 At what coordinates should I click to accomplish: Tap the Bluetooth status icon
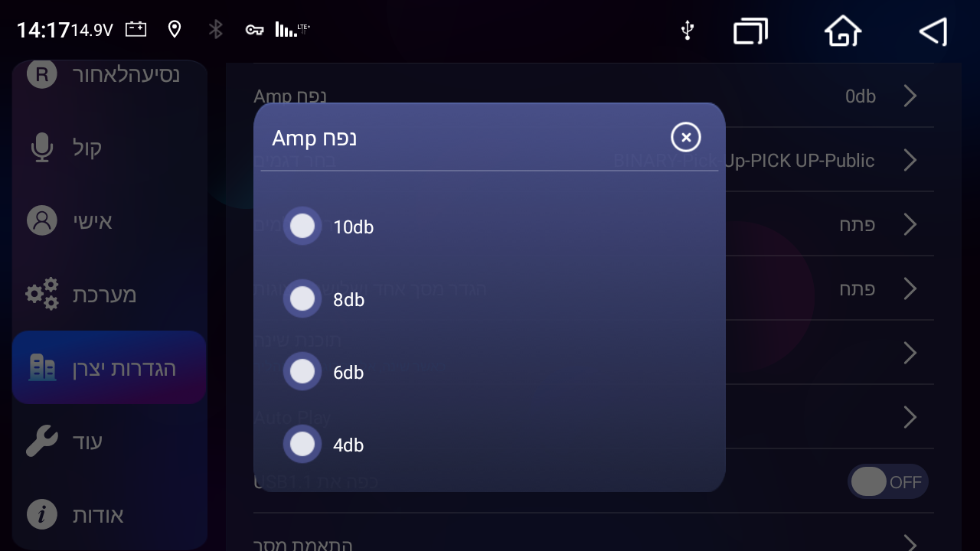click(216, 30)
